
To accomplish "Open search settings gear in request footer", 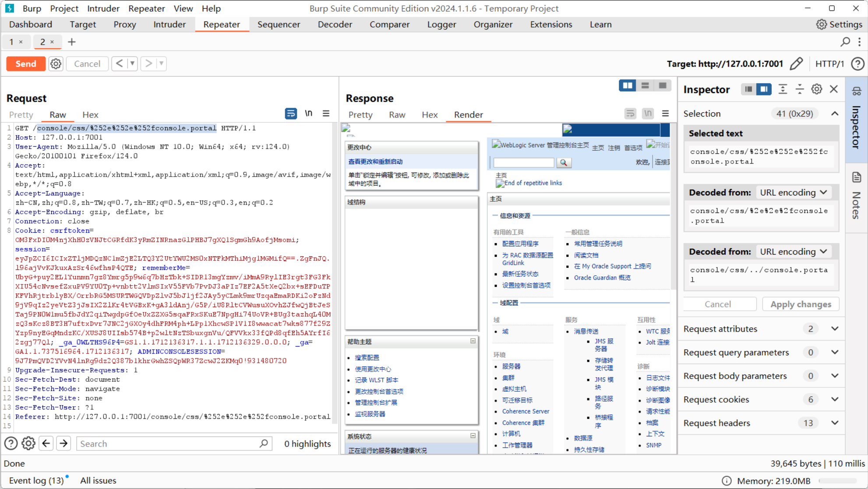I will click(28, 444).
